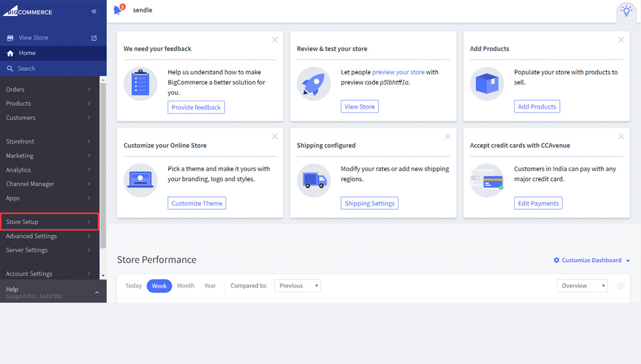Click the external link icon beside View Store
This screenshot has width=641, height=364.
(94, 38)
